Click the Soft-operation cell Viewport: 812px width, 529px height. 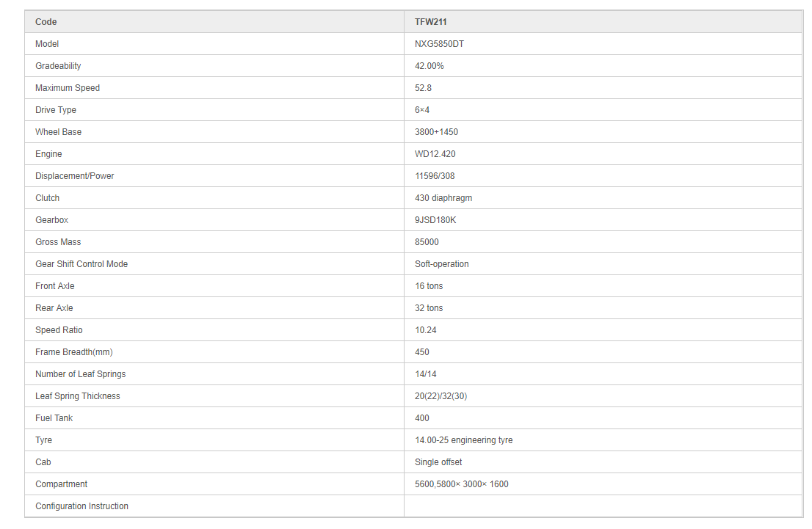[441, 264]
